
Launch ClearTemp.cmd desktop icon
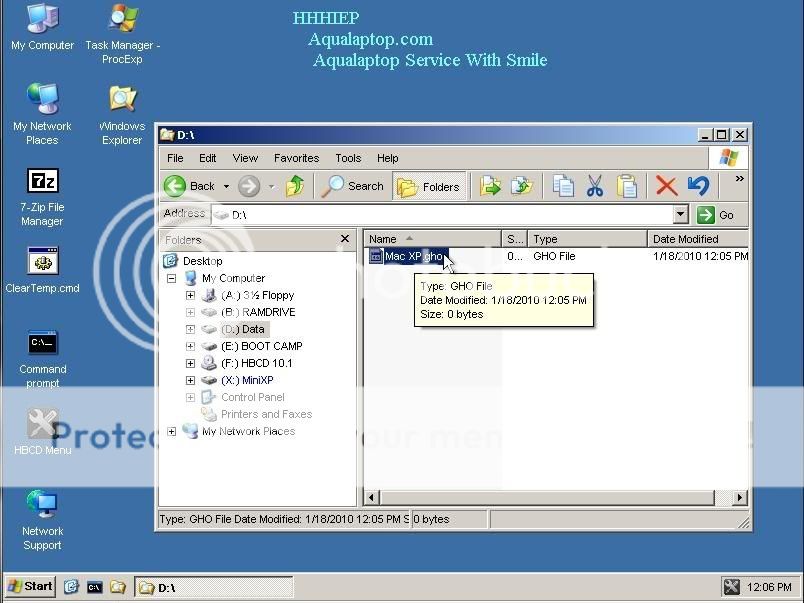click(42, 262)
